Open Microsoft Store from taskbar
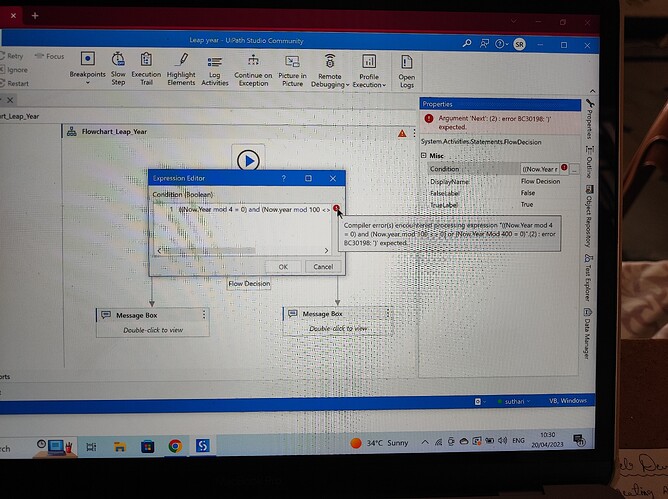 coord(147,447)
